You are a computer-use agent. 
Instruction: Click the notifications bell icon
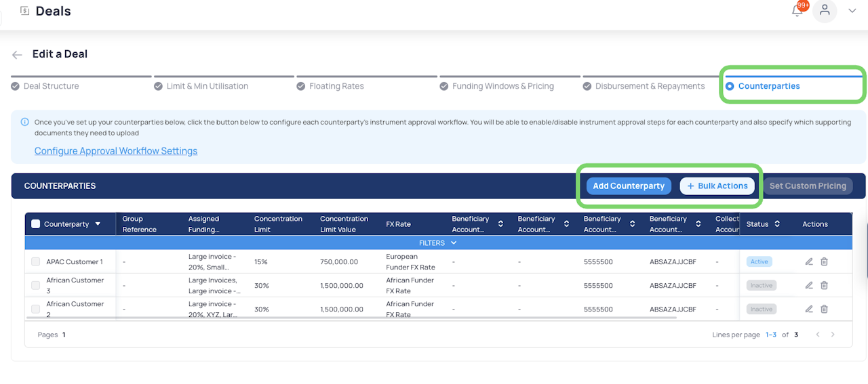pyautogui.click(x=797, y=11)
